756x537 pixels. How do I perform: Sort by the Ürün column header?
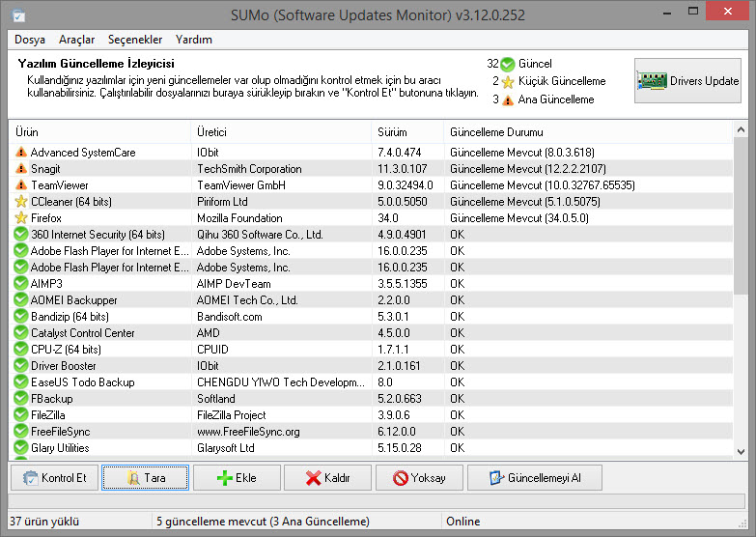click(x=99, y=131)
